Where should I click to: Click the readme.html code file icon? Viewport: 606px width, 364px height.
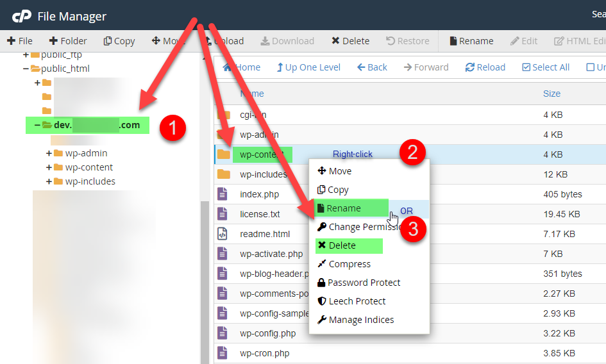[223, 234]
